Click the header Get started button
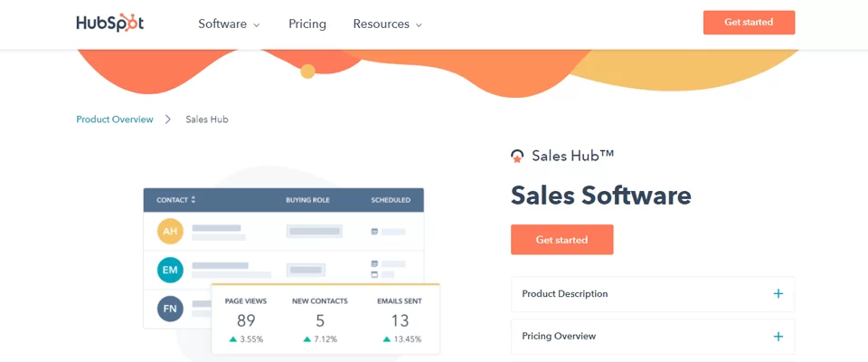868x362 pixels. click(749, 23)
